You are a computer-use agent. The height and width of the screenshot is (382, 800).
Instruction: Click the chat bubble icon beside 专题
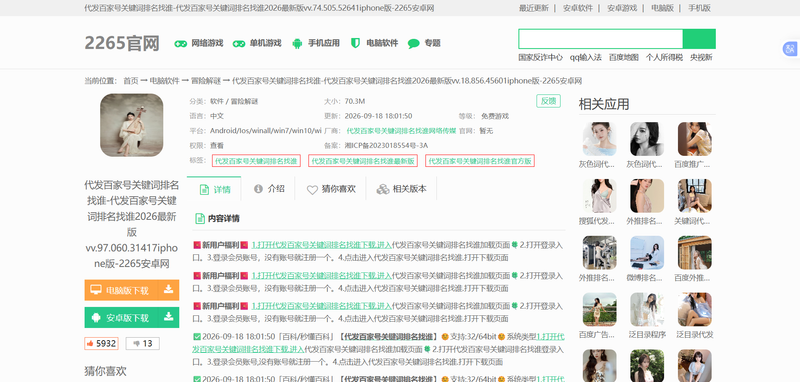tap(414, 44)
